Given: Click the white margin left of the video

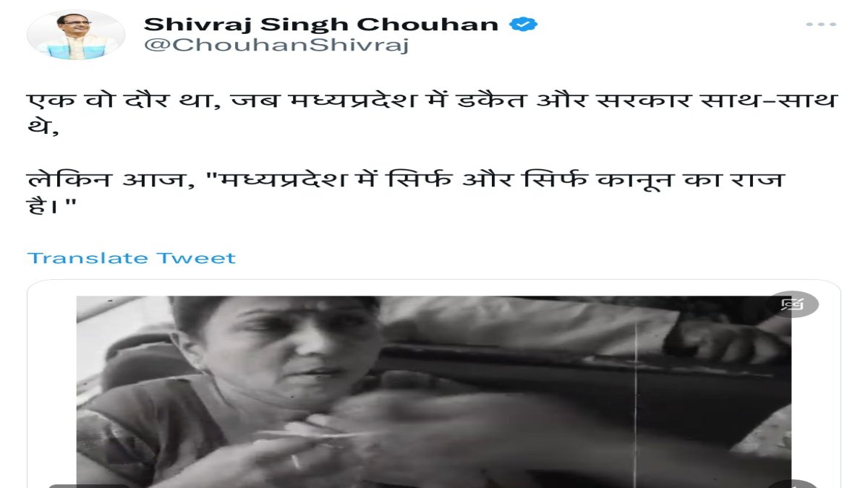Looking at the screenshot, I should pyautogui.click(x=52, y=390).
